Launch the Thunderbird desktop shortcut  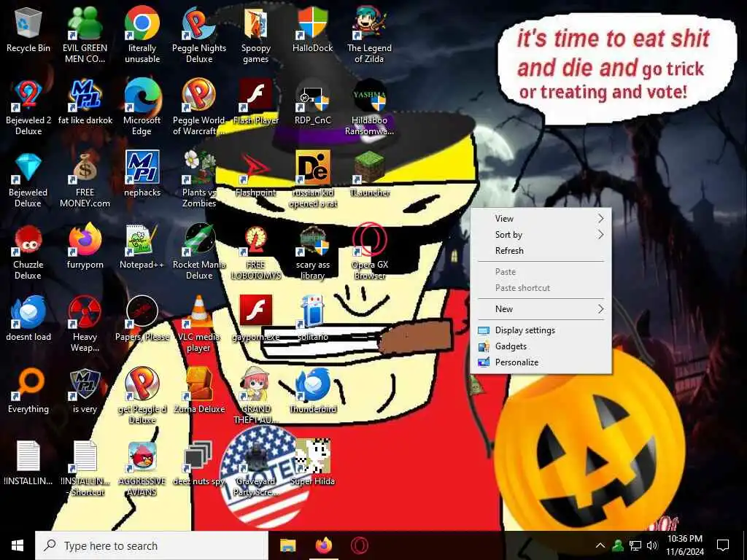point(312,392)
